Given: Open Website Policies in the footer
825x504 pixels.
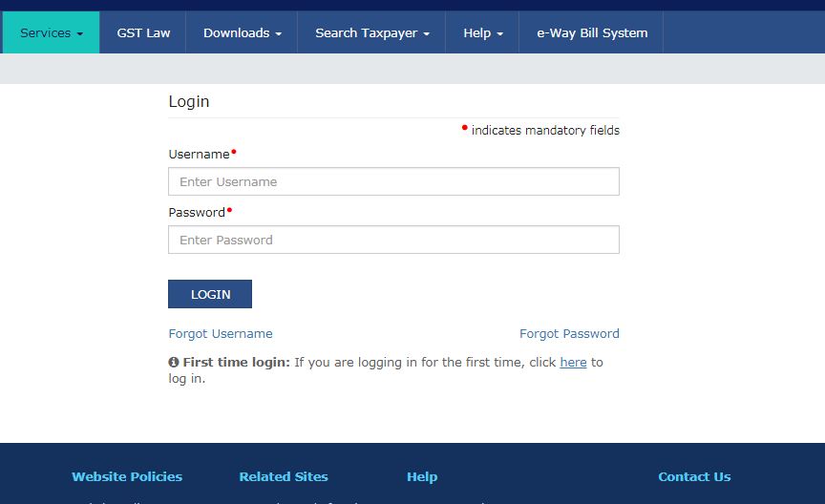Looking at the screenshot, I should pos(127,476).
